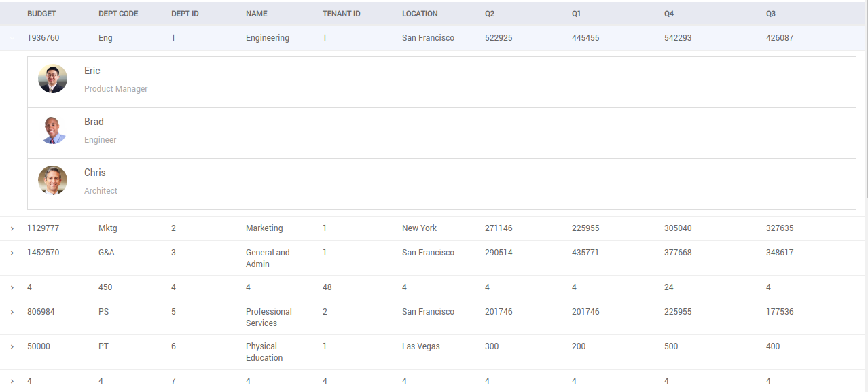Expand the Professional Services row
868x392 pixels.
pyautogui.click(x=12, y=313)
